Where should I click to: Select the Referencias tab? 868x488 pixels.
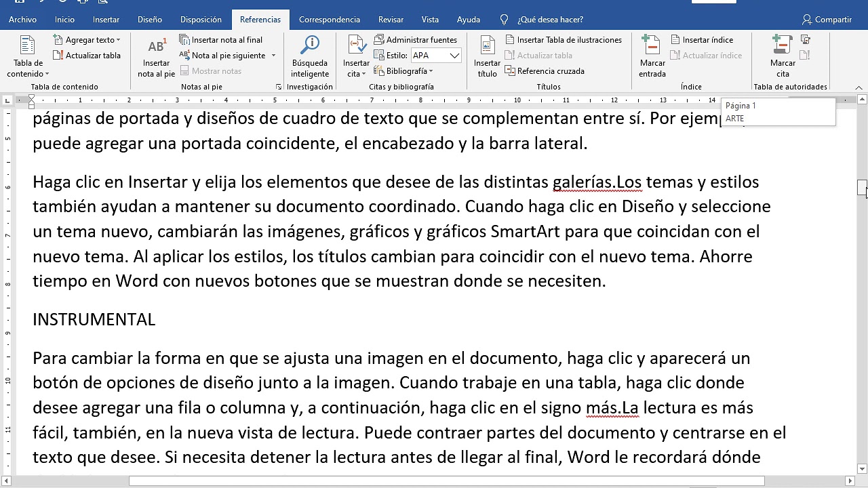point(260,20)
